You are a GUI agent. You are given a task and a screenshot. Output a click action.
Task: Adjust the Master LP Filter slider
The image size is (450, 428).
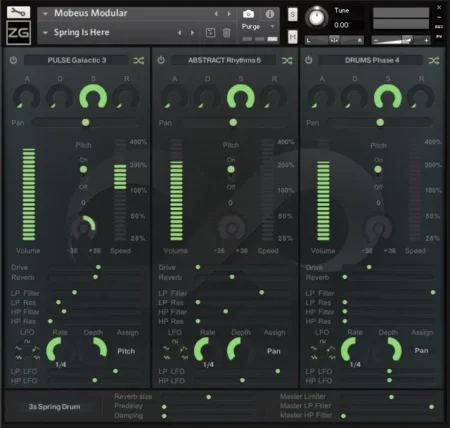click(x=388, y=407)
